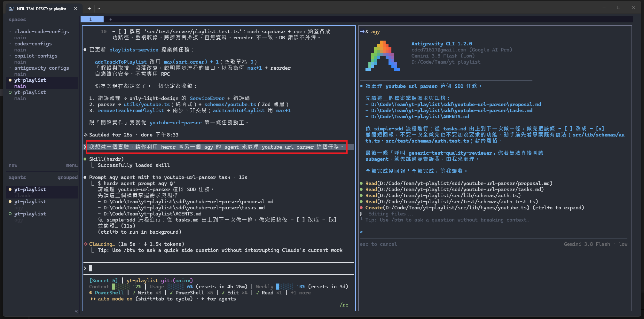The height and width of the screenshot is (319, 644).
Task: Click the Antigravity CLI prompt input
Action: point(493,232)
